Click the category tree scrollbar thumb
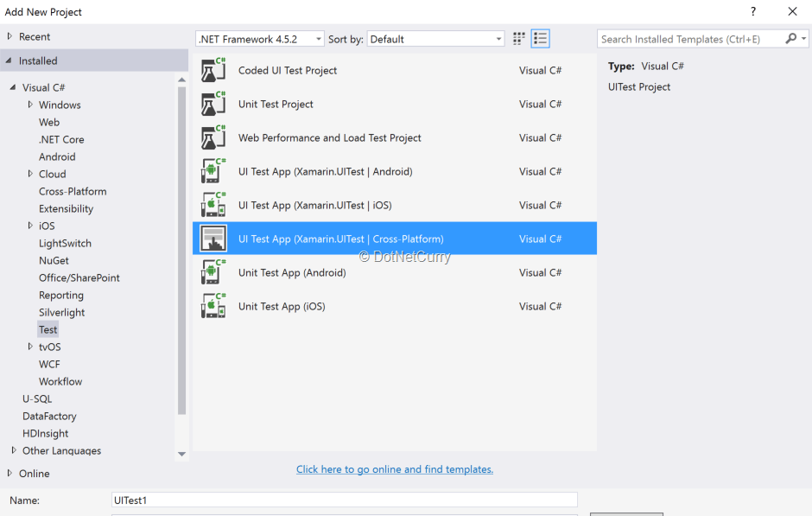The image size is (812, 516). tap(181, 251)
